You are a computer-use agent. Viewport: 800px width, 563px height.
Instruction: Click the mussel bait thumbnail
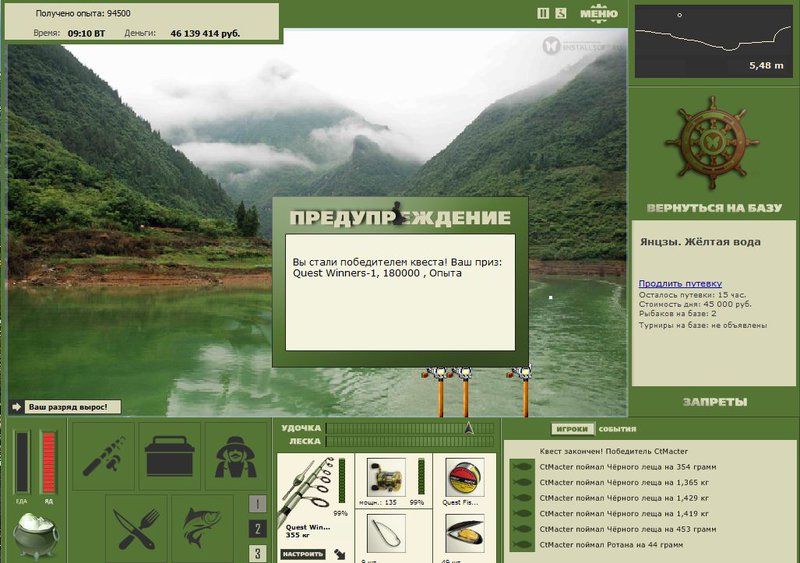464,534
